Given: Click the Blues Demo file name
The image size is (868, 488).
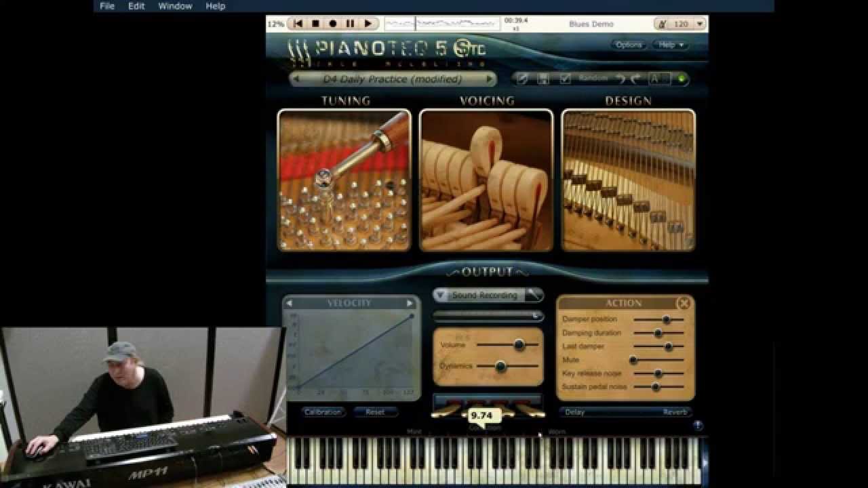Looking at the screenshot, I should [x=591, y=24].
